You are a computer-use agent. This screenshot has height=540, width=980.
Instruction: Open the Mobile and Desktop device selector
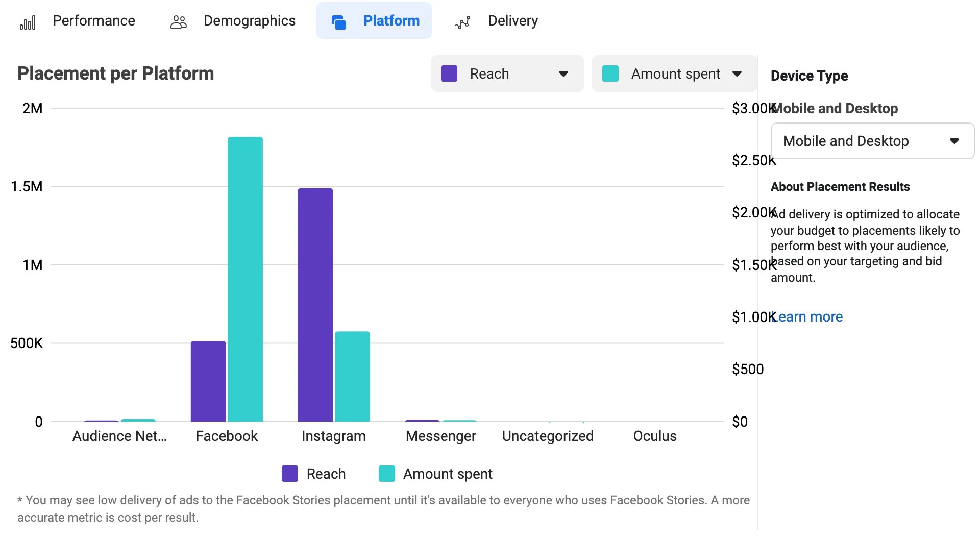[872, 141]
